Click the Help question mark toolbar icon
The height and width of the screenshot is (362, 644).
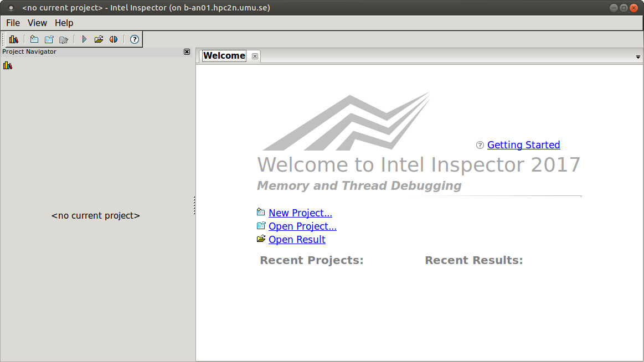[x=135, y=39]
